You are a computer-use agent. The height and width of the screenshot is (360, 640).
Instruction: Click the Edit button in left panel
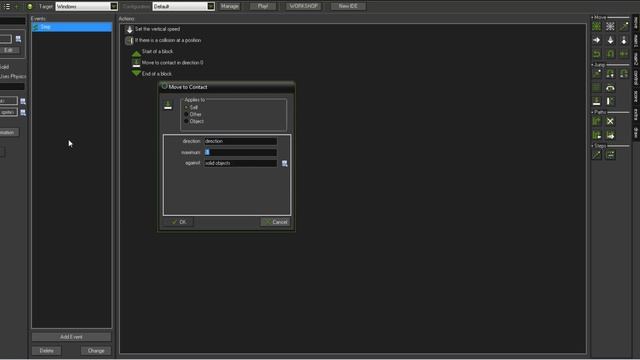pyautogui.click(x=9, y=50)
